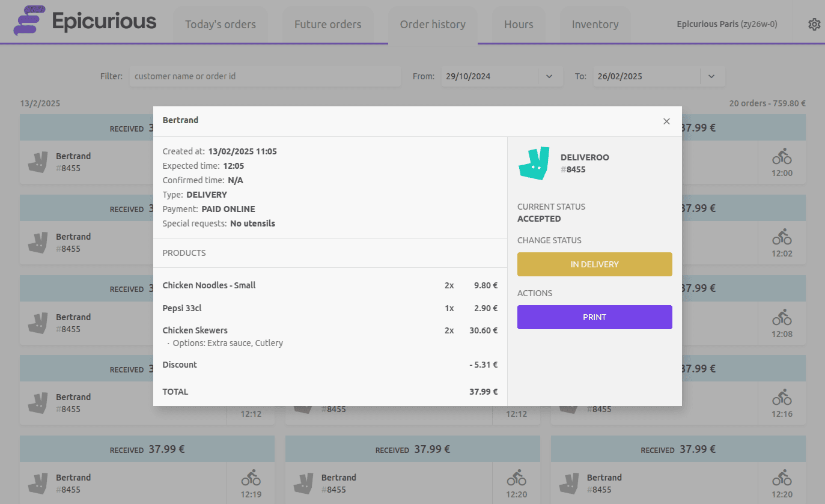
Task: Click the expected time 12:05
Action: click(234, 166)
